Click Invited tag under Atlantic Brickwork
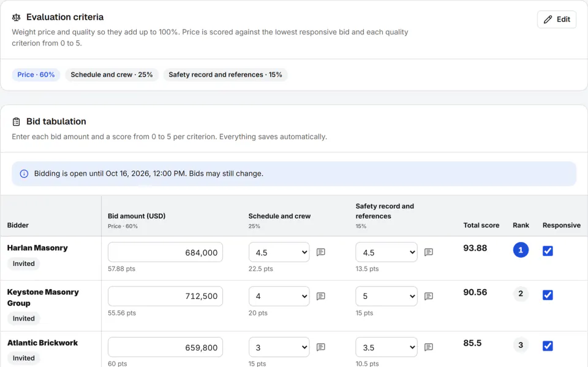 pos(24,358)
